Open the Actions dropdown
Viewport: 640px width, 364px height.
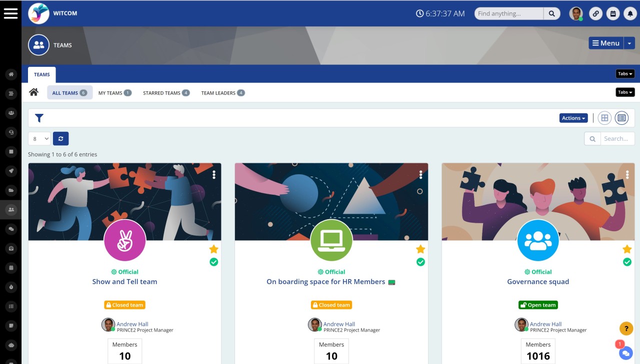click(x=573, y=118)
